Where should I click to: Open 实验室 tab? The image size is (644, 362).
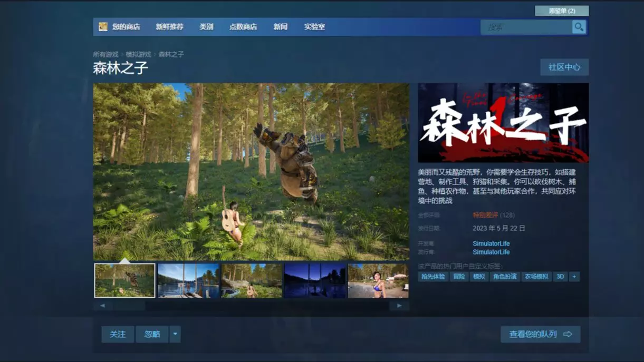tap(314, 27)
